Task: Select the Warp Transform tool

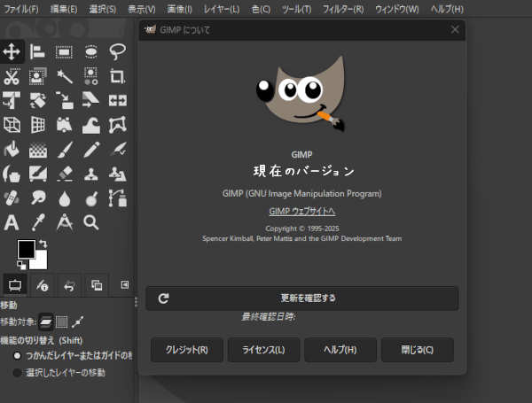Action: click(x=91, y=125)
